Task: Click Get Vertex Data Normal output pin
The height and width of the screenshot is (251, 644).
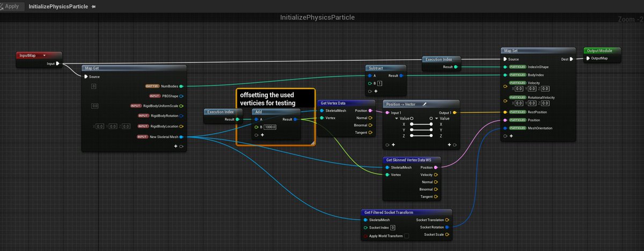Action: point(370,117)
